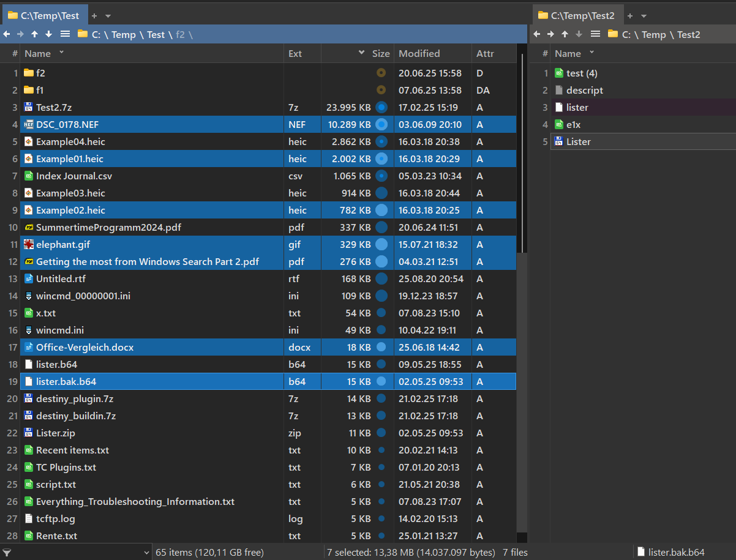Image resolution: width=736 pixels, height=560 pixels.
Task: Open the elephant.gif file via its GIF icon
Action: (29, 244)
